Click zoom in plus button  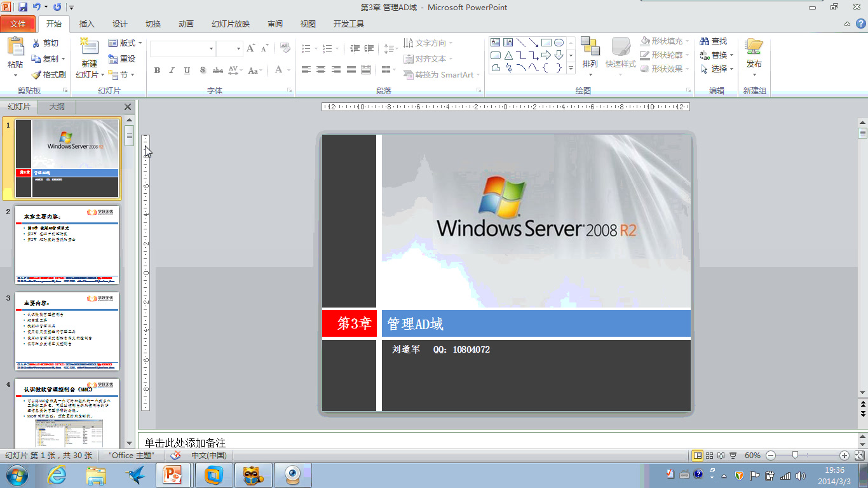tap(844, 456)
